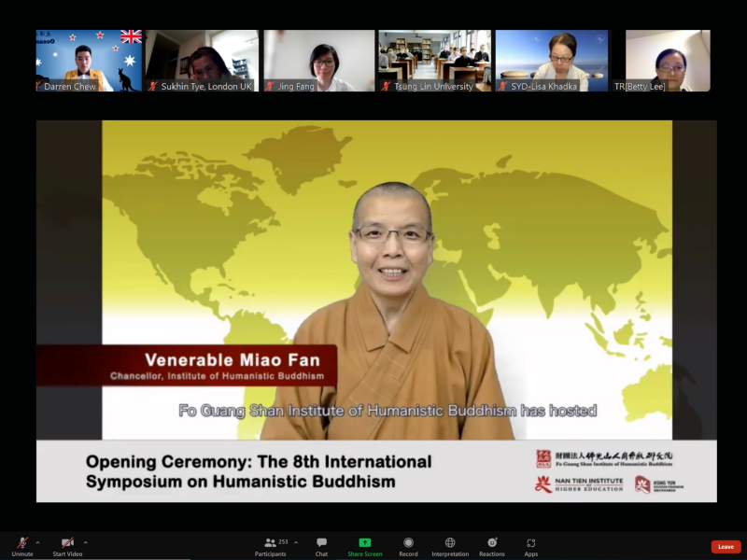This screenshot has width=747, height=560.
Task: Open the Chat panel
Action: (321, 542)
